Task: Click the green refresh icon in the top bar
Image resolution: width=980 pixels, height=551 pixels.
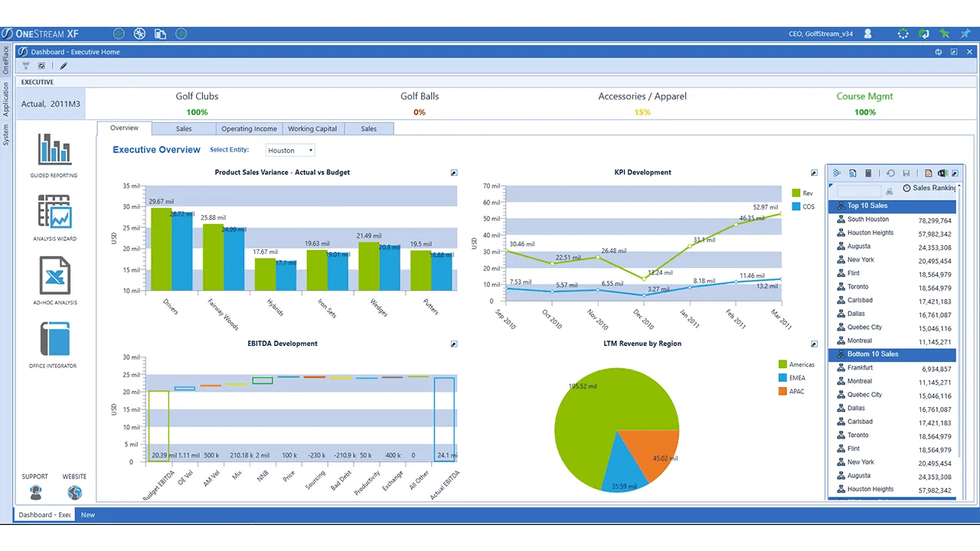Action: (924, 34)
